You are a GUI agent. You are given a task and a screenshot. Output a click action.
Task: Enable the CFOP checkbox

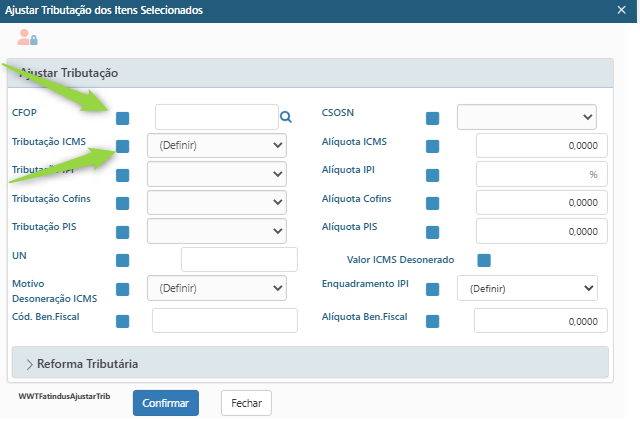pyautogui.click(x=123, y=118)
